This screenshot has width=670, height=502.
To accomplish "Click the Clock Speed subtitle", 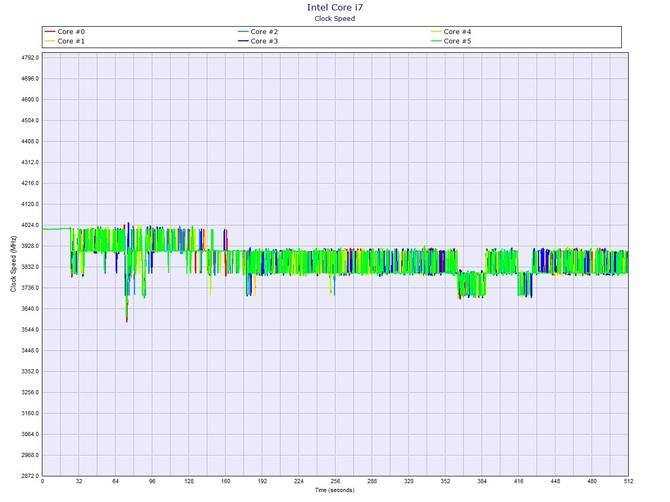I will 335,18.
